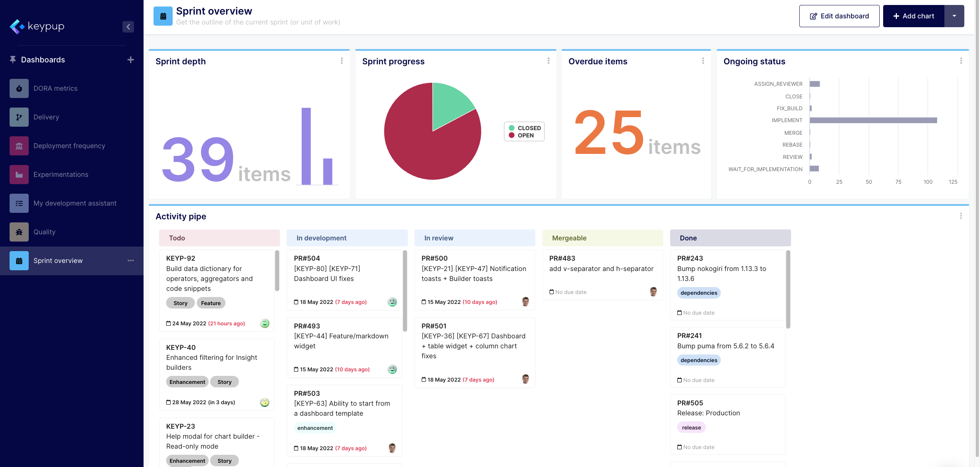Screen dimensions: 980x467
Task: Click the Edit dashboard button
Action: pyautogui.click(x=839, y=16)
